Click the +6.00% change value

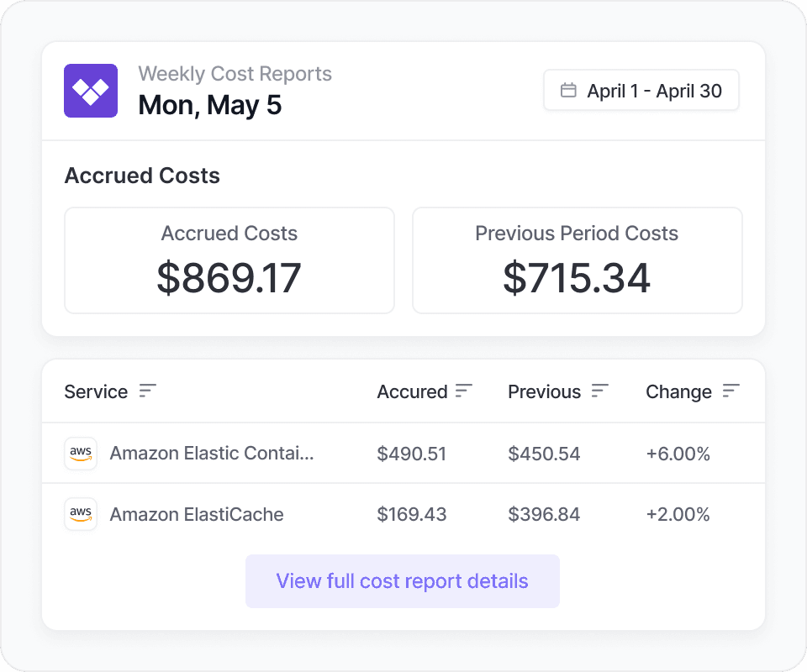click(678, 454)
